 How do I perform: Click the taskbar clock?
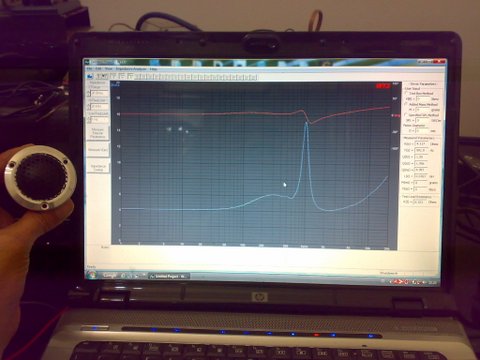(x=432, y=283)
